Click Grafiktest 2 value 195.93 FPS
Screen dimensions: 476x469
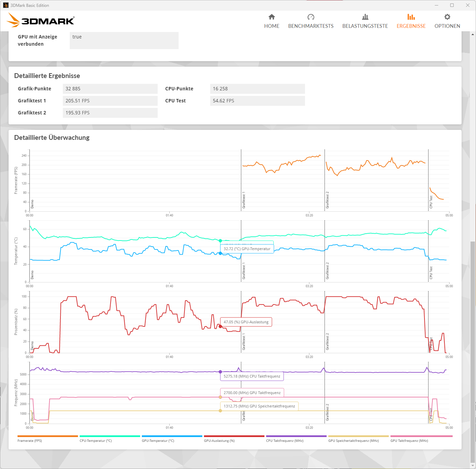click(110, 113)
